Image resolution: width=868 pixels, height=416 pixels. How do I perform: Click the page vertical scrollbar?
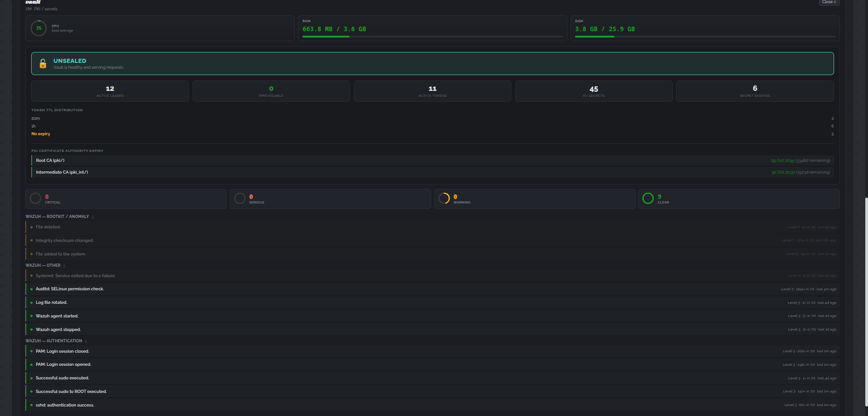(x=866, y=303)
